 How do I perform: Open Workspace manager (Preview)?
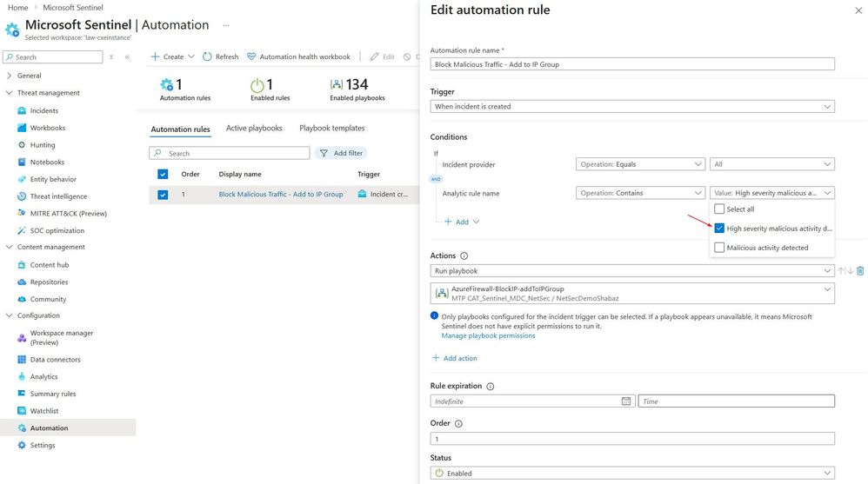pyautogui.click(x=62, y=337)
